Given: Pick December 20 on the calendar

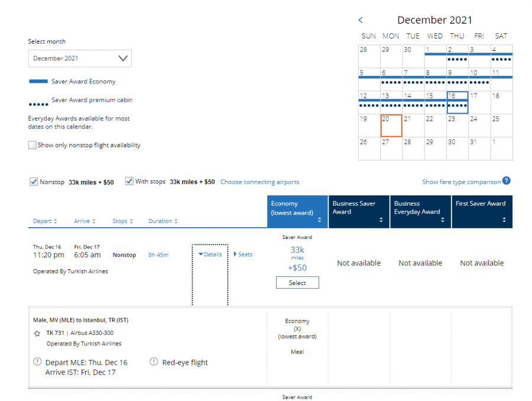Looking at the screenshot, I should (391, 125).
